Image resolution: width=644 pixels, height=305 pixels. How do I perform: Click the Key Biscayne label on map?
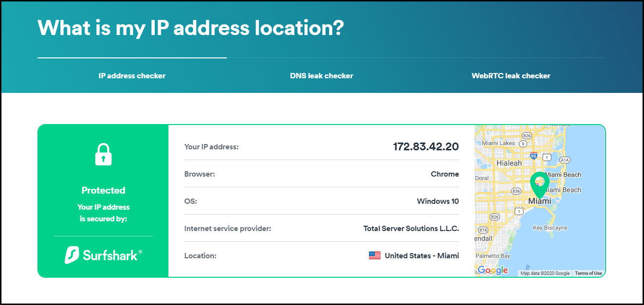pos(550,228)
